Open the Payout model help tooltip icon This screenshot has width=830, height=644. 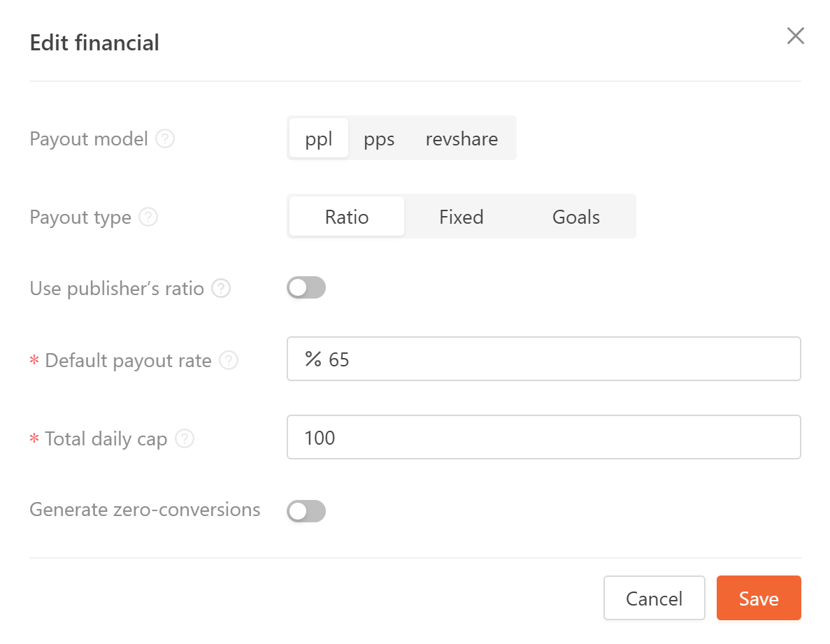(165, 138)
